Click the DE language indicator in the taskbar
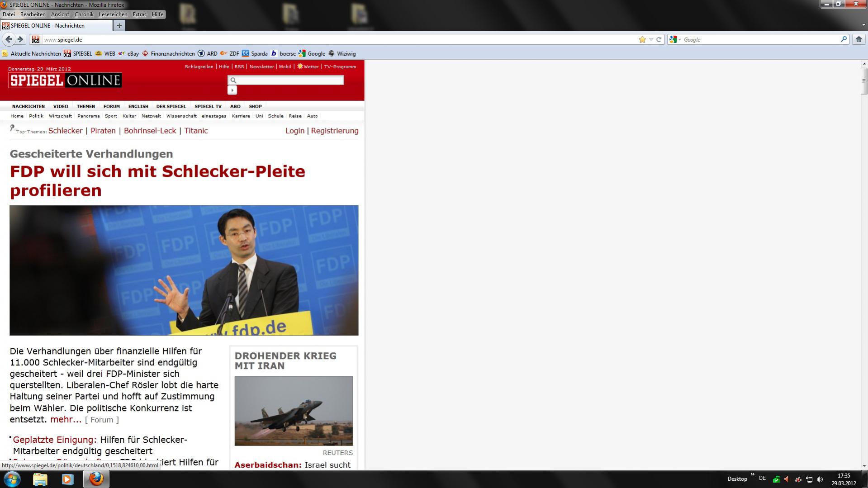Screen dimensions: 868x488 762,478
